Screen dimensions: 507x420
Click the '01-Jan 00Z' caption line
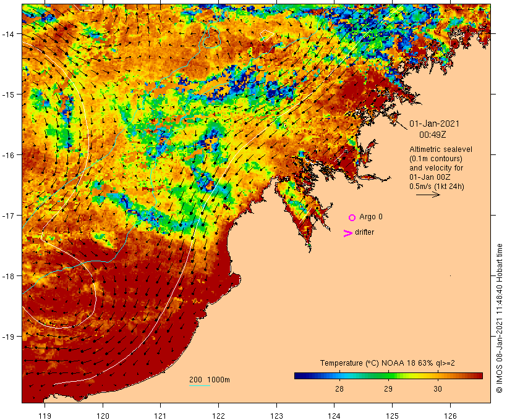[x=430, y=177]
